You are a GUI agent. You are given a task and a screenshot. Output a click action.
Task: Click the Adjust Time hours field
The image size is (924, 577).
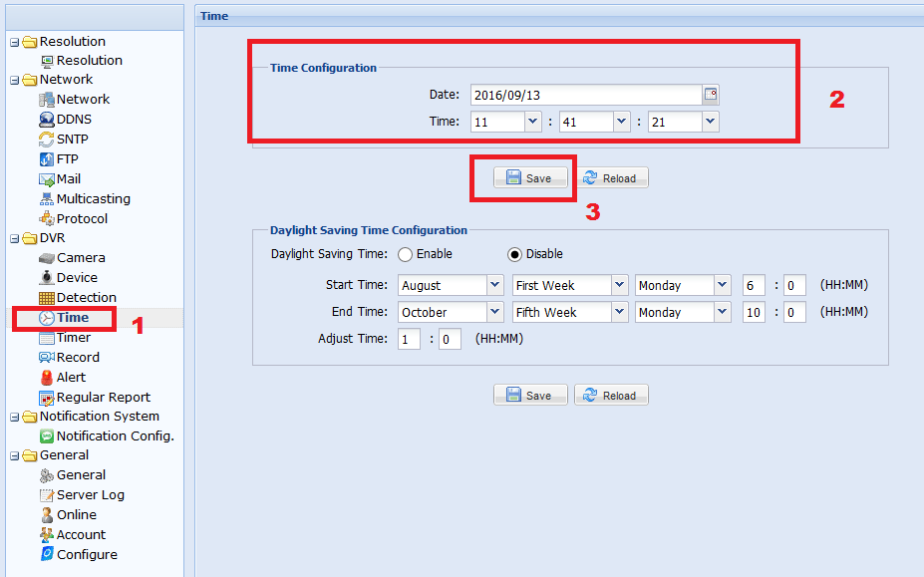[409, 339]
